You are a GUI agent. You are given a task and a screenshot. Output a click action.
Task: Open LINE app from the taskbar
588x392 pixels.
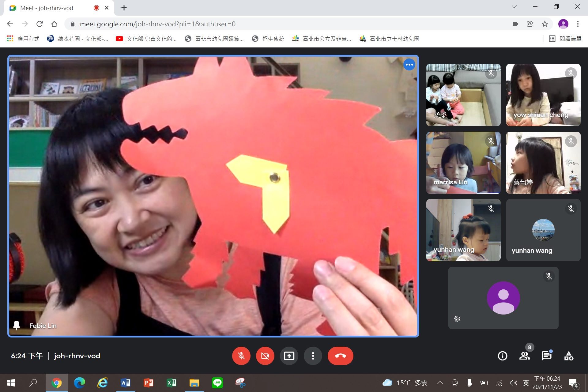[217, 383]
